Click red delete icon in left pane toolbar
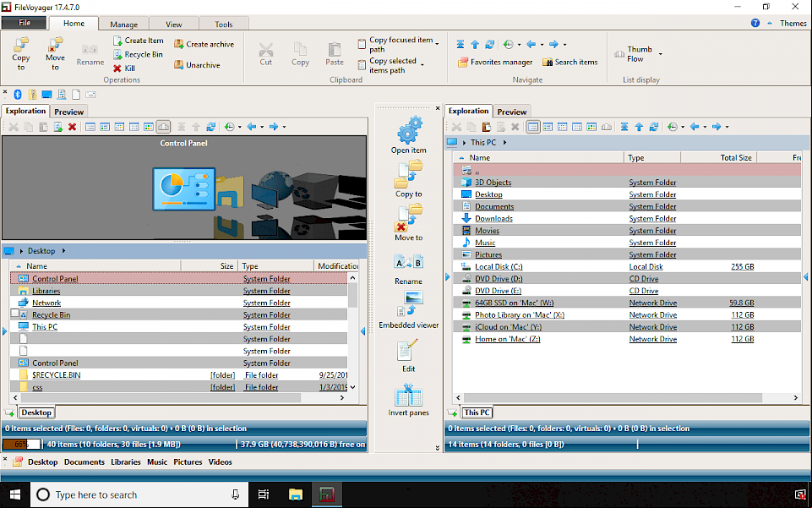 pos(72,127)
